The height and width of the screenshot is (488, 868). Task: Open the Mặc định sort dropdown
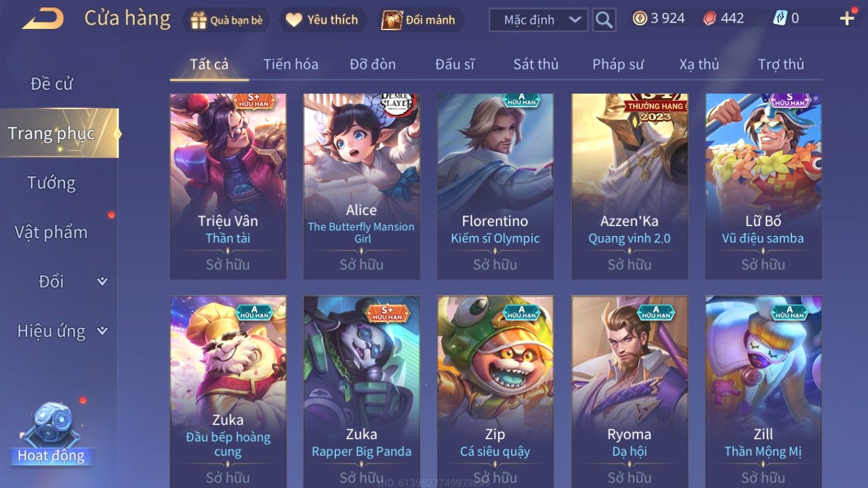[x=538, y=20]
